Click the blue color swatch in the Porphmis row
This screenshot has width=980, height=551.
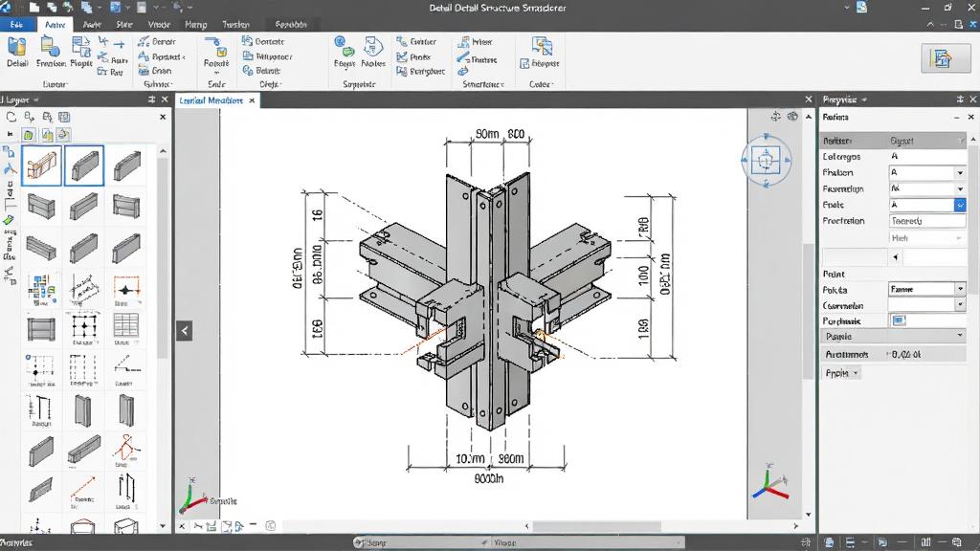tap(899, 320)
